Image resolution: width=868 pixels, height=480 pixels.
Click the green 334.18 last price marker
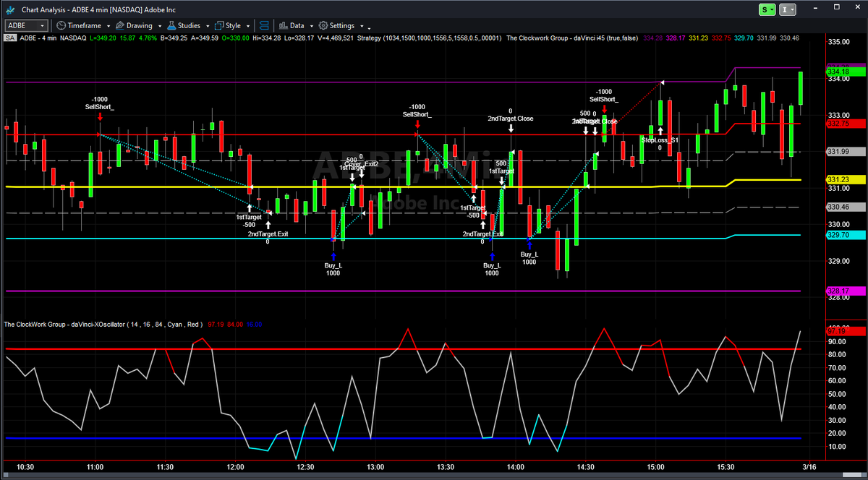point(844,72)
